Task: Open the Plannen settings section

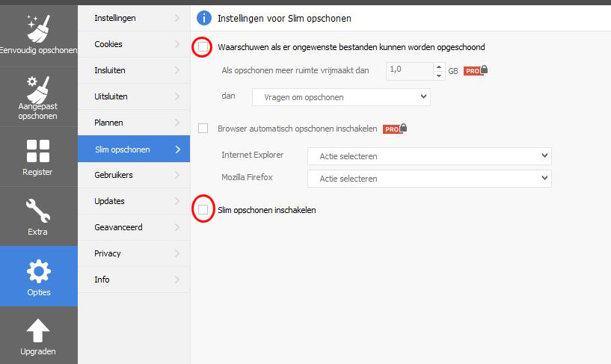Action: click(x=134, y=123)
